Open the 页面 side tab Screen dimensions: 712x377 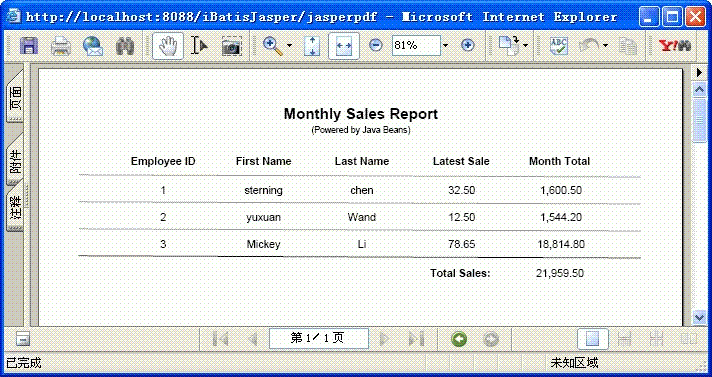15,96
